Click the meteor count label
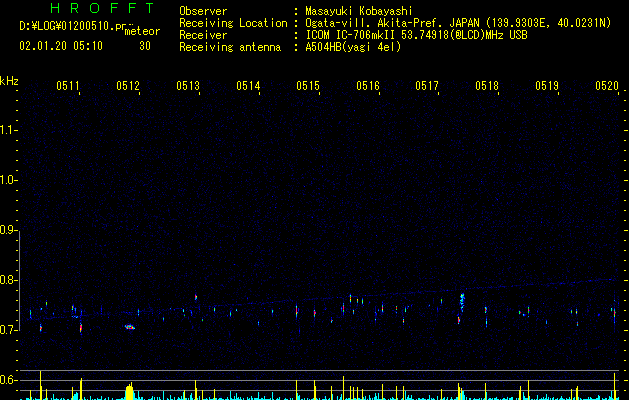Screen dimensions: 629x400 (x=142, y=31)
